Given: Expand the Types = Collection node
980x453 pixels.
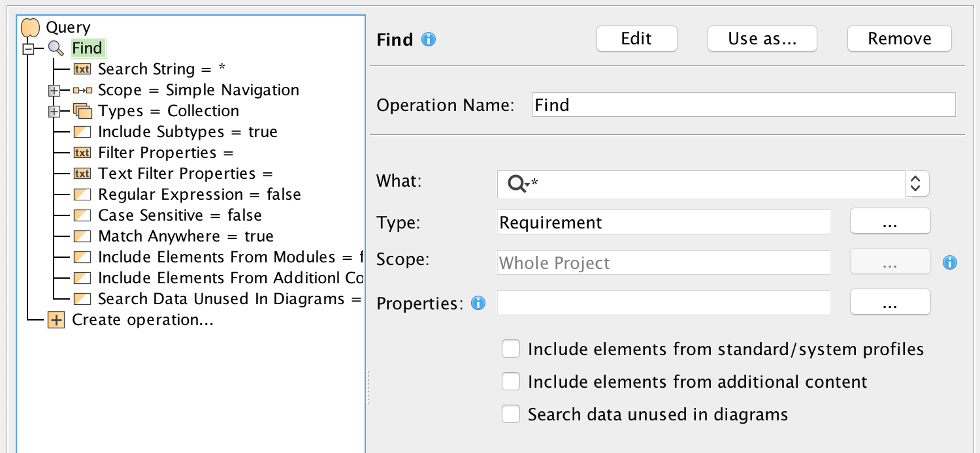Looking at the screenshot, I should (x=54, y=112).
